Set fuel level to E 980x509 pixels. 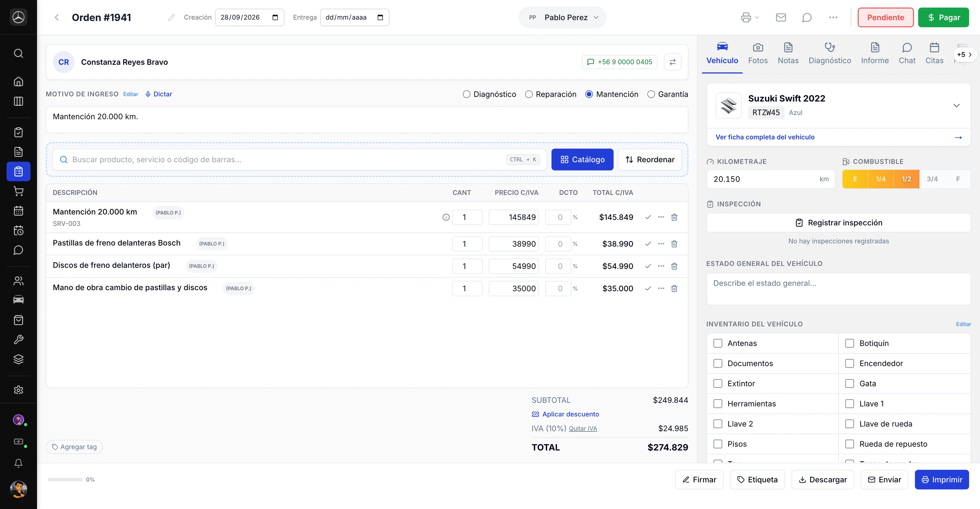(x=855, y=179)
